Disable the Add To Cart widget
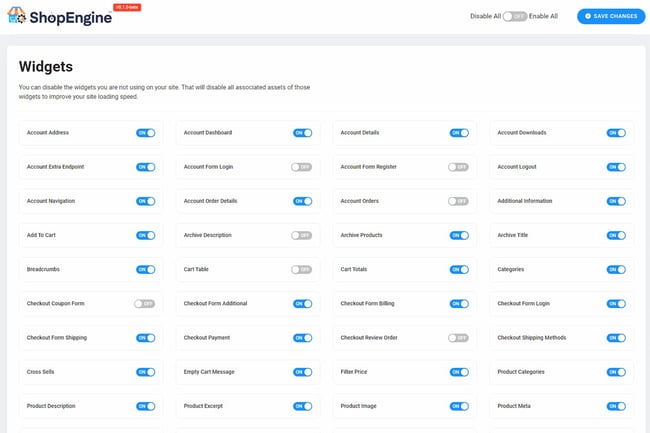 (x=145, y=235)
